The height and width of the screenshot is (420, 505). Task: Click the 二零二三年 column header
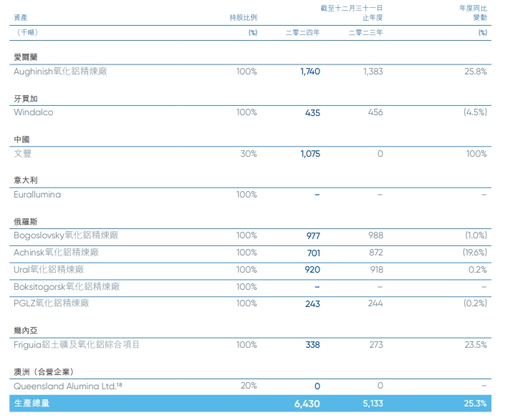click(366, 32)
